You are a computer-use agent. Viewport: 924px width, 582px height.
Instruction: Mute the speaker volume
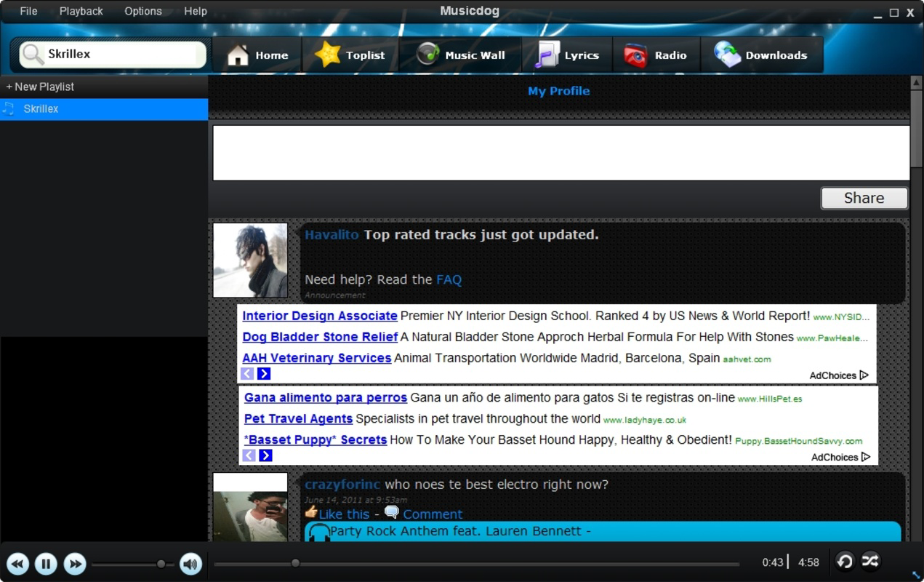click(x=190, y=563)
